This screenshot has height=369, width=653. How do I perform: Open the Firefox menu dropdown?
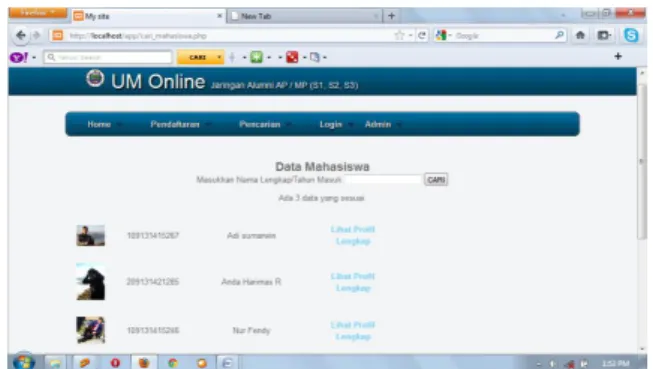pos(37,12)
